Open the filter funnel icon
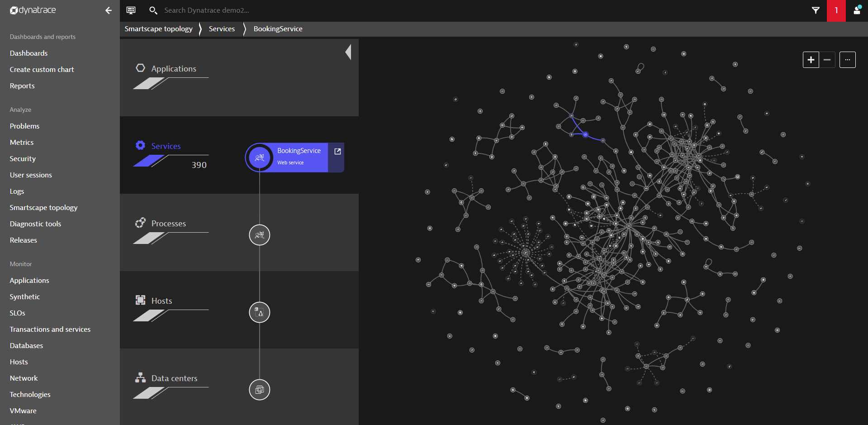 tap(816, 10)
